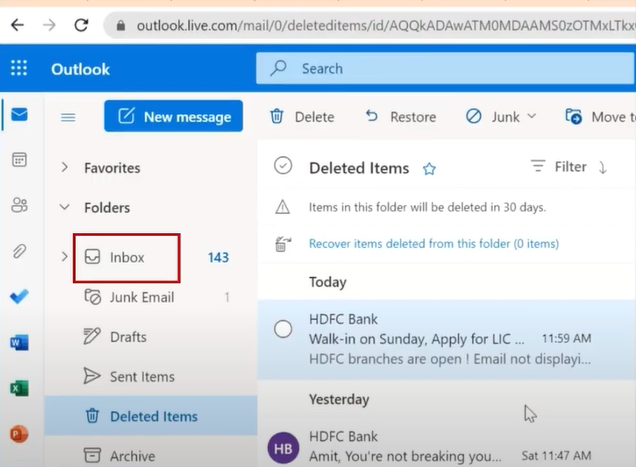Viewport: 636px width, 467px height.
Task: Open the Walk-in on Sunday HDFC email
Action: [447, 340]
